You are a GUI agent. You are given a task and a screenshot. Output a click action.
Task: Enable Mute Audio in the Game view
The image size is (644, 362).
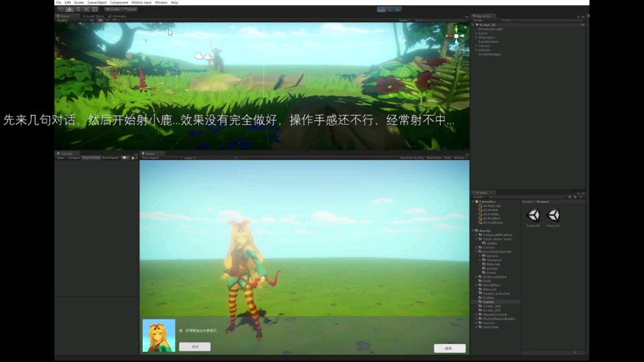(x=433, y=158)
